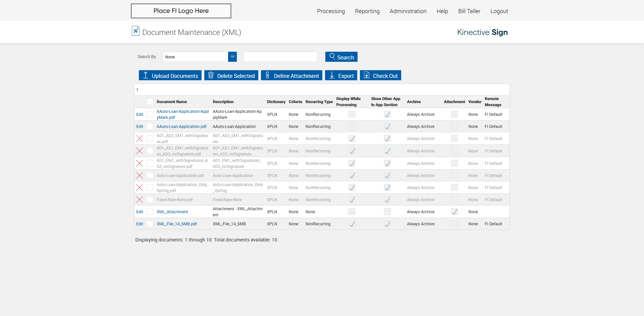Focus the search text input field
This screenshot has height=316, width=644.
click(280, 57)
